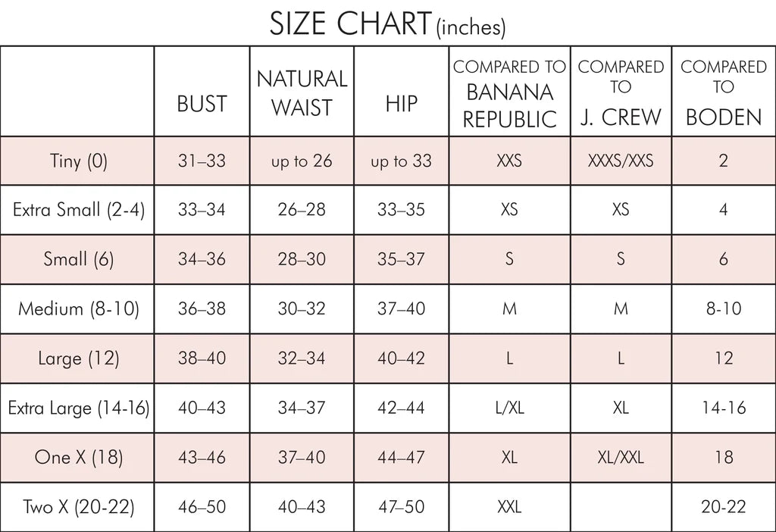Image resolution: width=776 pixels, height=532 pixels.
Task: Select the HIP column header
Action: click(x=401, y=104)
